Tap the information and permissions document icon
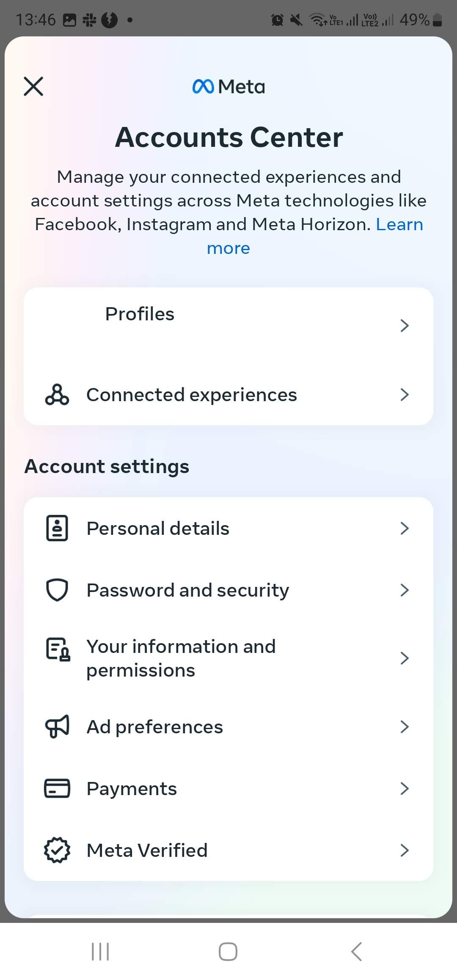The width and height of the screenshot is (457, 980). click(x=58, y=650)
